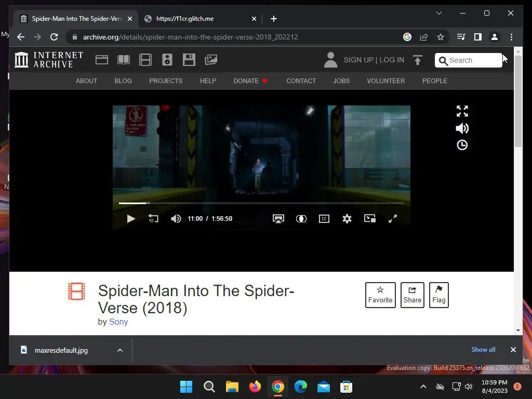
Task: Click the Upload arrow icon
Action: click(x=418, y=60)
